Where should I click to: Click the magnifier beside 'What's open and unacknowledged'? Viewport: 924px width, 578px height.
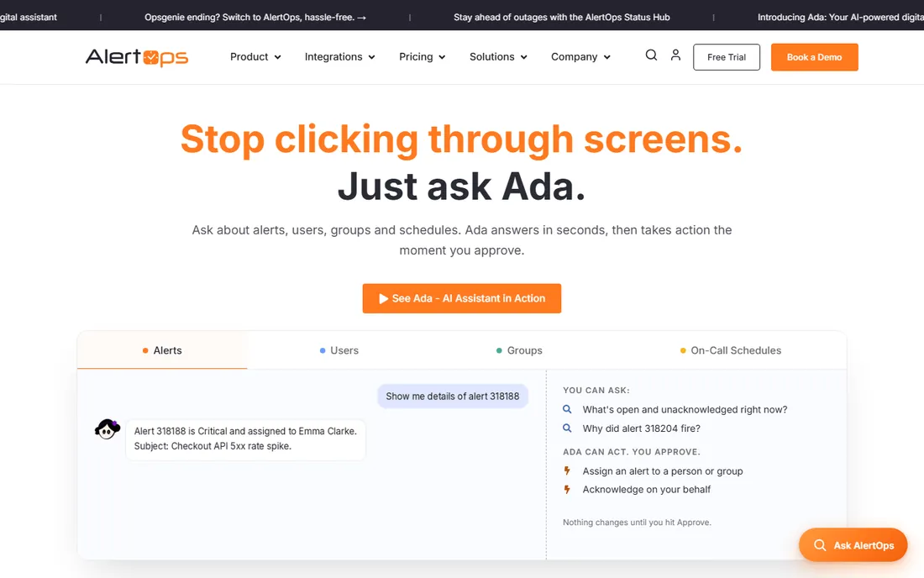tap(567, 409)
